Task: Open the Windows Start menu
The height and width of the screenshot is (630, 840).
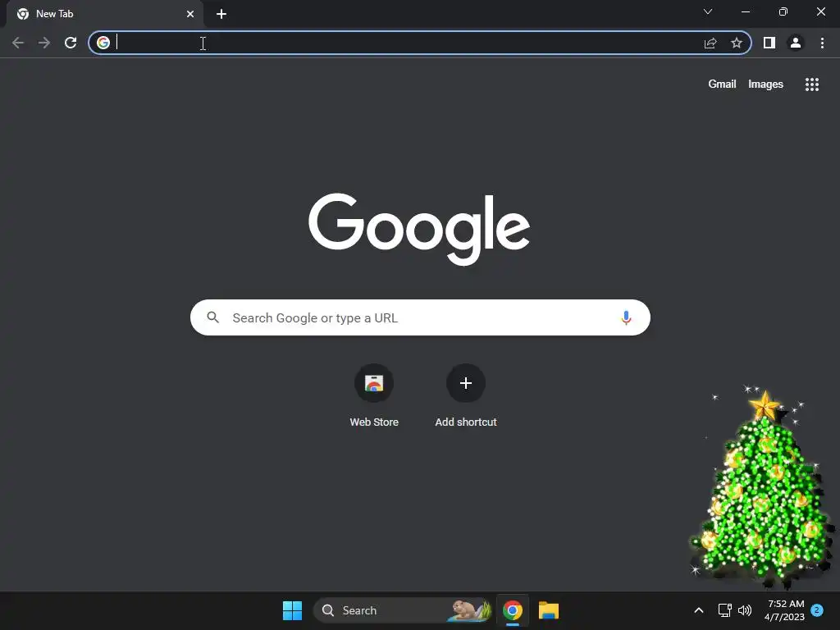Action: pyautogui.click(x=293, y=610)
